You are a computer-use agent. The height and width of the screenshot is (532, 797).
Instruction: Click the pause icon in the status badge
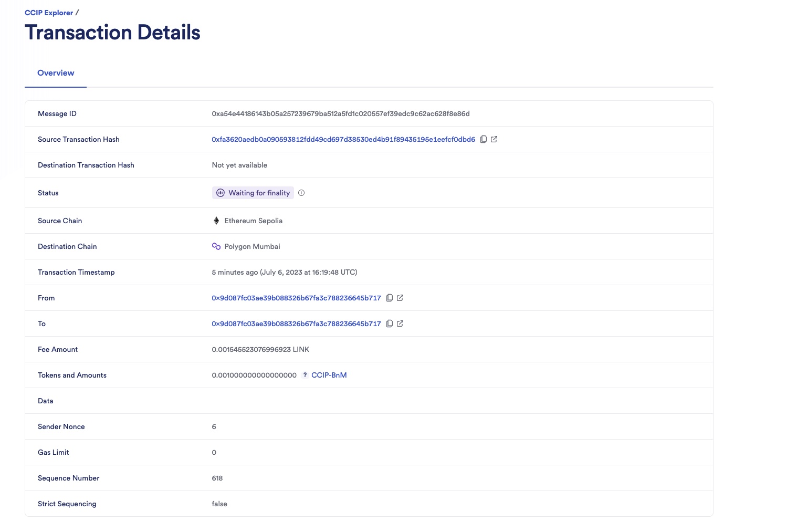coord(221,193)
